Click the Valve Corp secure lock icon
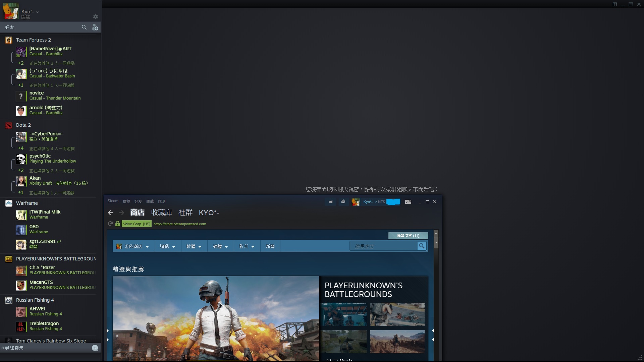This screenshot has width=644, height=362. click(117, 224)
